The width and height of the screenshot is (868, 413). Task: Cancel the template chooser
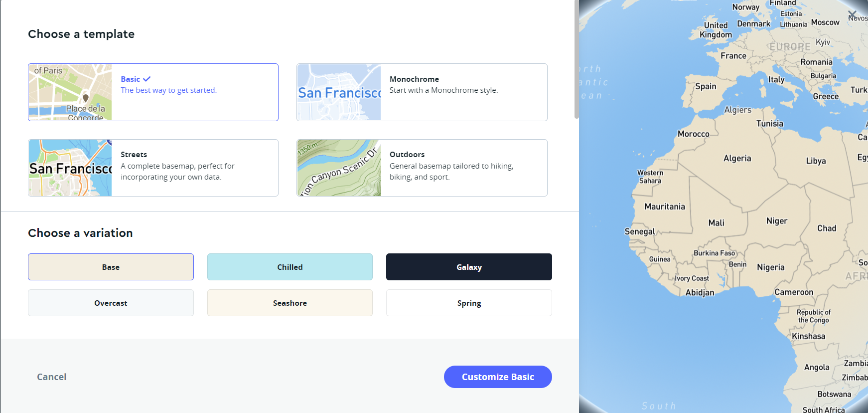coord(52,377)
